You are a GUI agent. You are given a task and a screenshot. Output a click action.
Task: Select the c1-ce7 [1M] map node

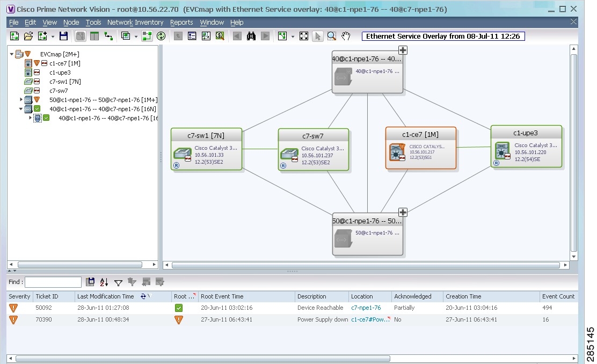(x=421, y=148)
